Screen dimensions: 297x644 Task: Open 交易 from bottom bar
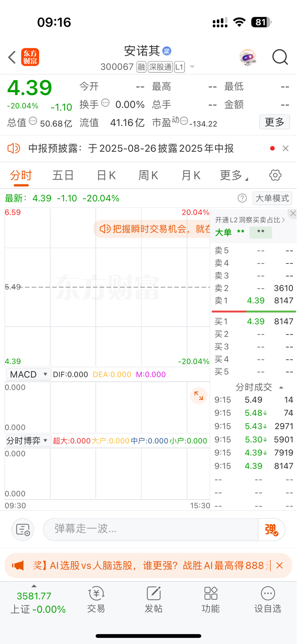click(x=96, y=600)
